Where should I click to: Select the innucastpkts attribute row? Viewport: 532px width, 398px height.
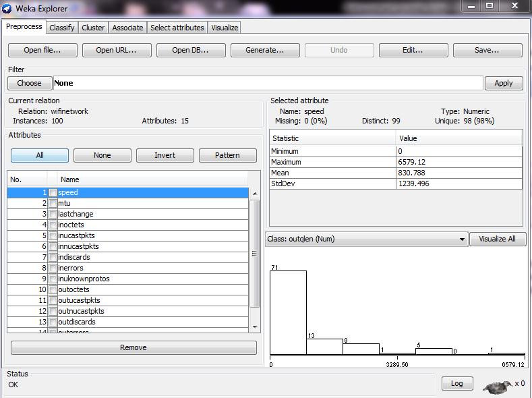pyautogui.click(x=128, y=247)
